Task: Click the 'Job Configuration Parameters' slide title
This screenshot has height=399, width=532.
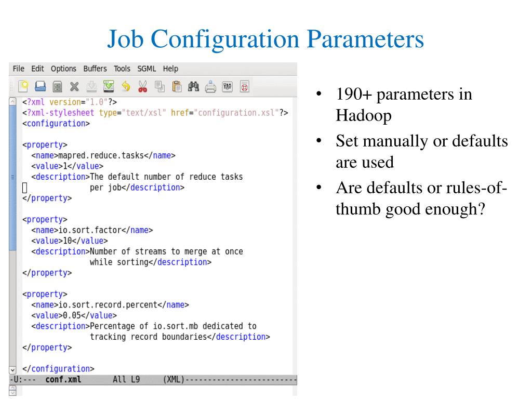Action: pos(265,38)
